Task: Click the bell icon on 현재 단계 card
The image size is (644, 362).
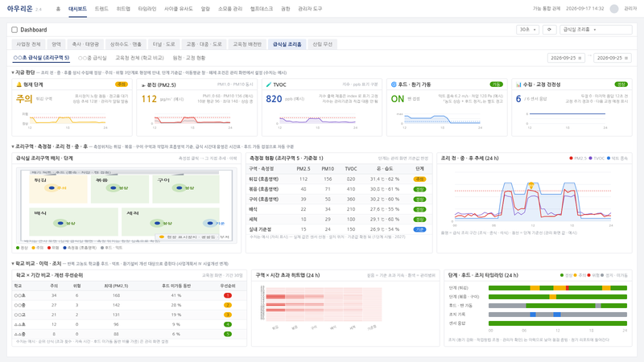Action: [19, 84]
